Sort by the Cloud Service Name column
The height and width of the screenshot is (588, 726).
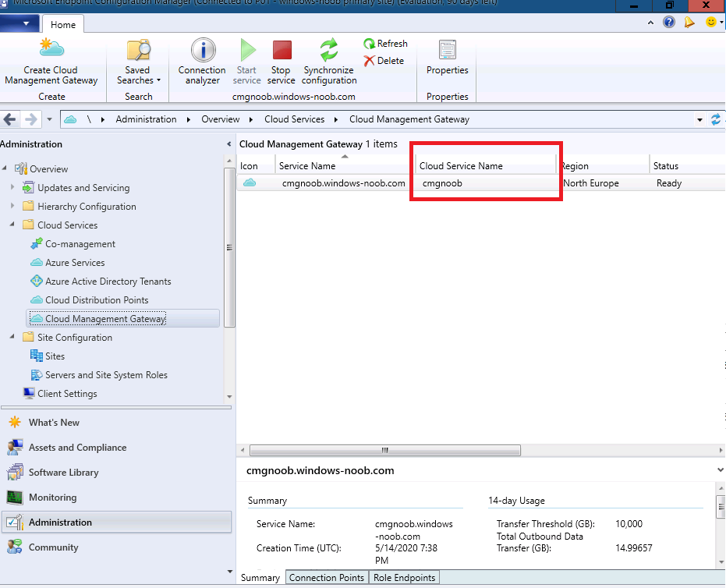pos(485,166)
